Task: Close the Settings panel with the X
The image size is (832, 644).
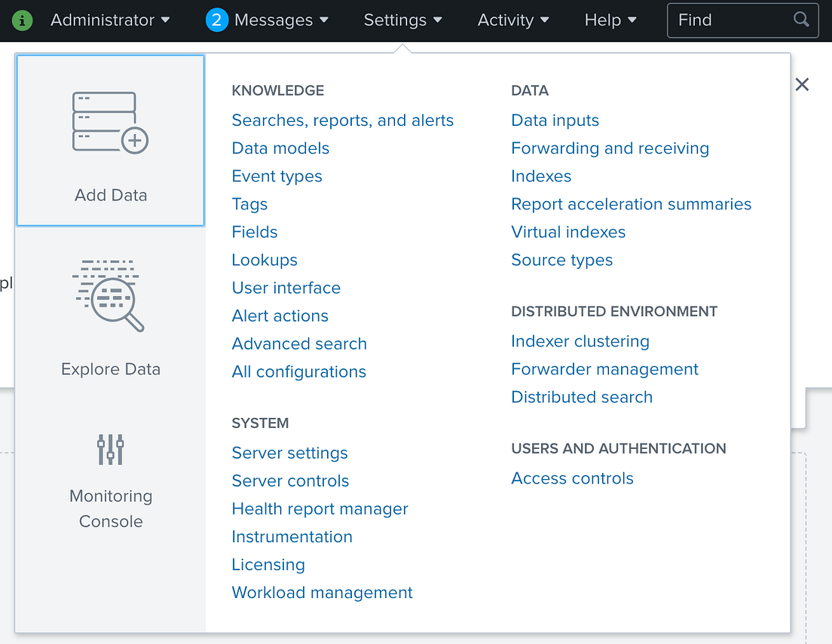Action: coord(802,84)
